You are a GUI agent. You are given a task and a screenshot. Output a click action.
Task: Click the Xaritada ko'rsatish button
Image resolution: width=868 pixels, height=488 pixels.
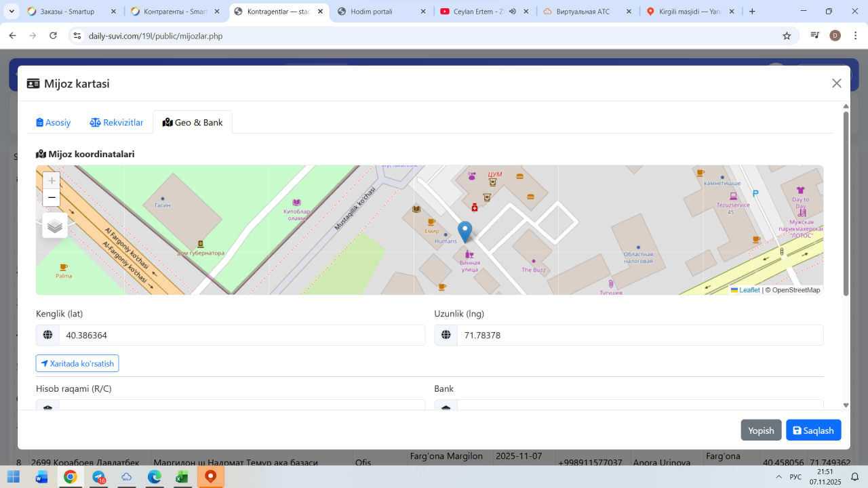[x=77, y=363]
